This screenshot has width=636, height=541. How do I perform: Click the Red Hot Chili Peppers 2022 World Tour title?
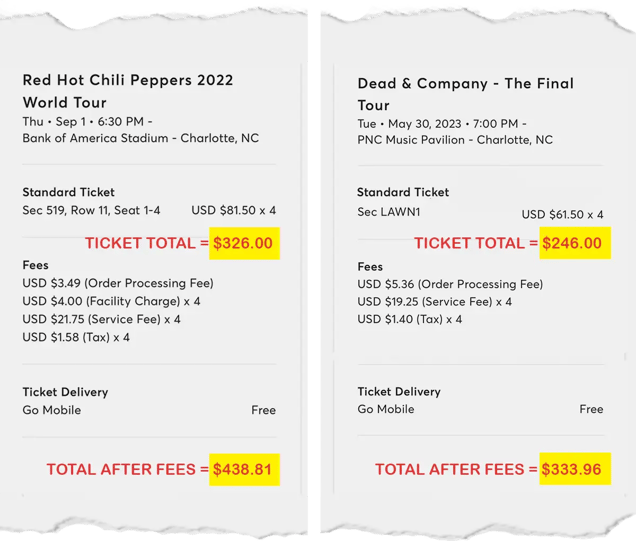[x=128, y=91]
